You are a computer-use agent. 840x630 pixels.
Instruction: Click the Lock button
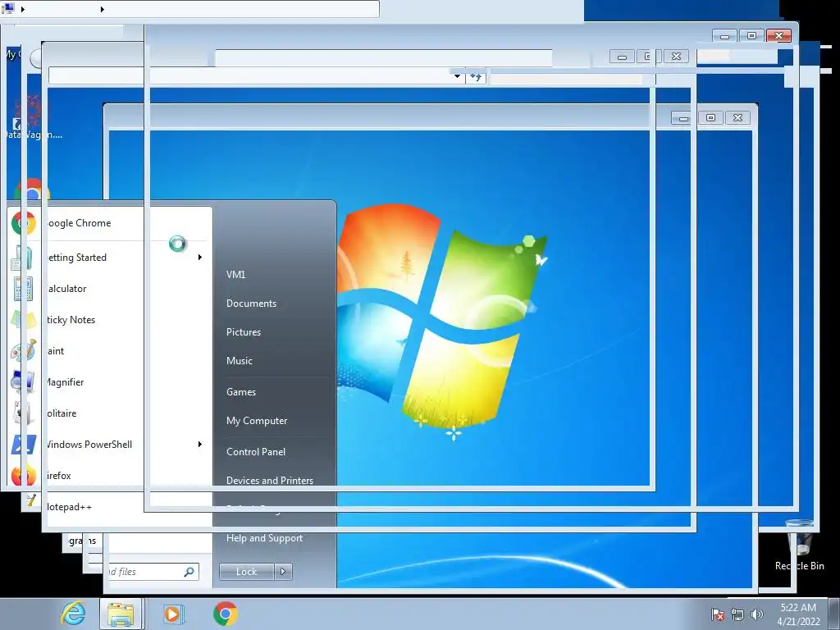coord(246,572)
